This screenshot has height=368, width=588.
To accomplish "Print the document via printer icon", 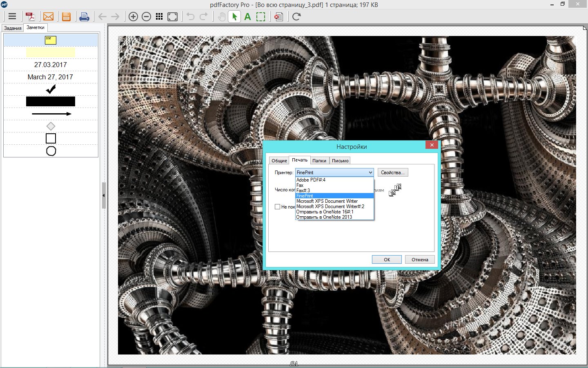I will coord(84,16).
